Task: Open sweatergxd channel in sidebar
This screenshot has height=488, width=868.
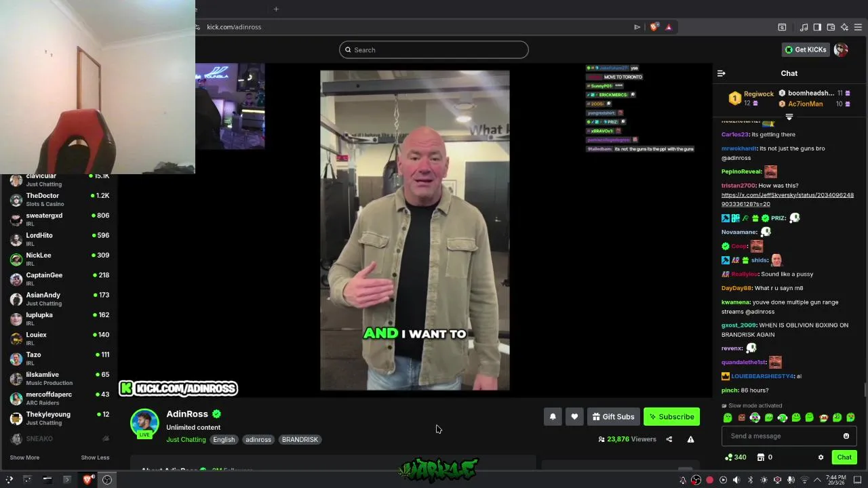Action: pyautogui.click(x=60, y=219)
